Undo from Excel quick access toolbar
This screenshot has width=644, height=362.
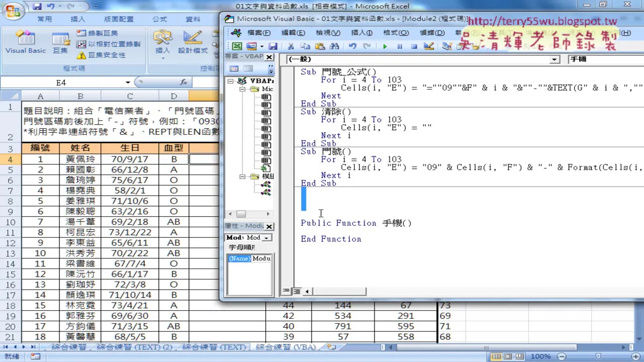click(50, 7)
